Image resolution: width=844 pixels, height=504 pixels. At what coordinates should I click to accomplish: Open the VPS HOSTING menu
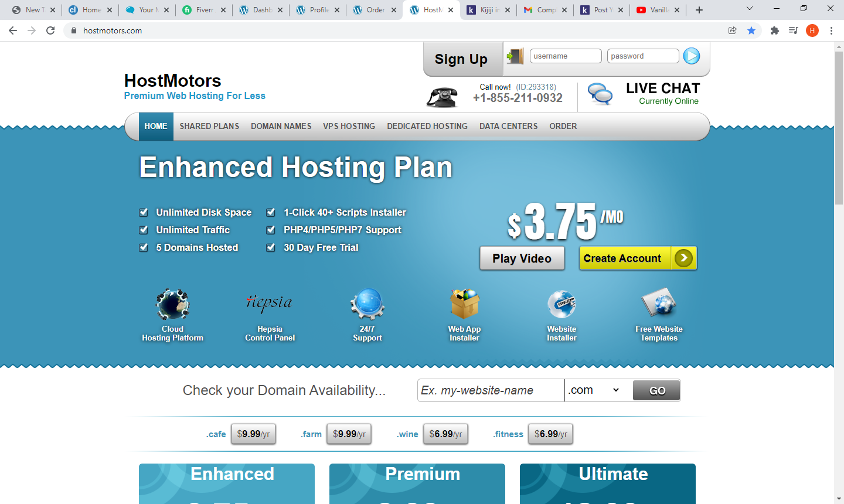[349, 126]
